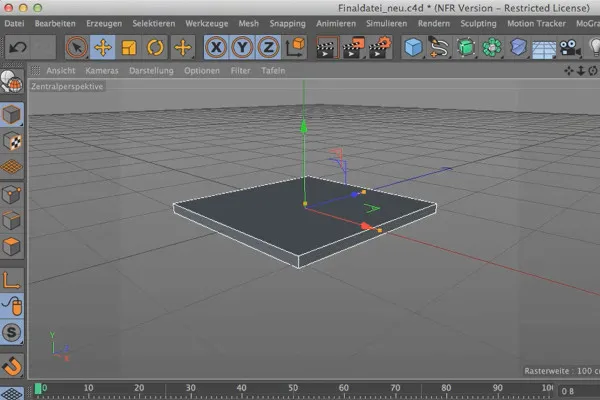
Task: Add a floor environment object
Action: pyautogui.click(x=544, y=49)
